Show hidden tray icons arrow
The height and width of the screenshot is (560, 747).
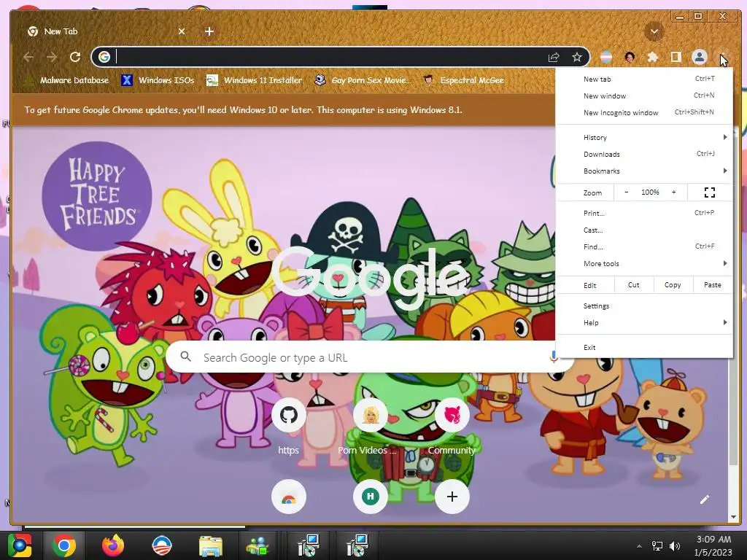(639, 546)
